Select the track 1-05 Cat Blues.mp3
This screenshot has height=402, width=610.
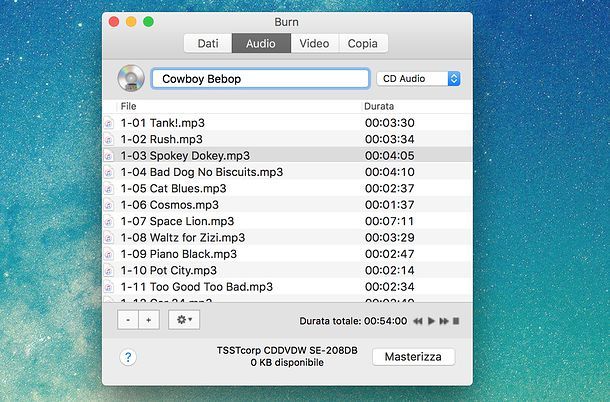tap(287, 188)
